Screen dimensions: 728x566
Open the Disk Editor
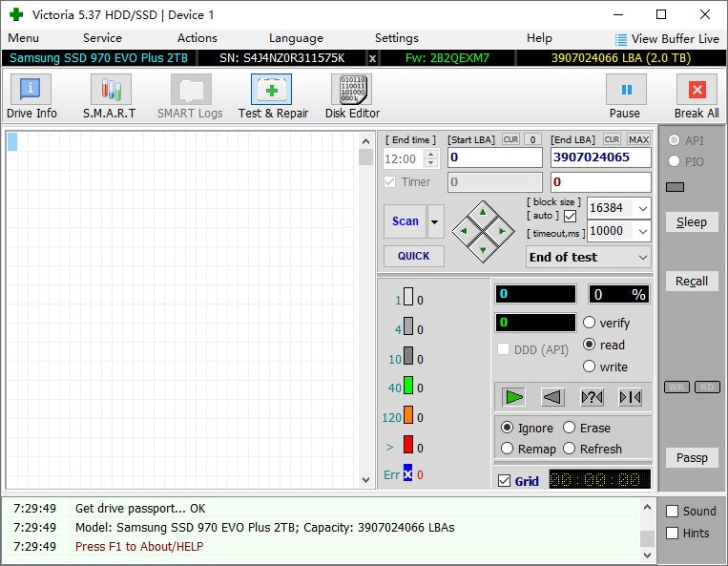pos(352,89)
